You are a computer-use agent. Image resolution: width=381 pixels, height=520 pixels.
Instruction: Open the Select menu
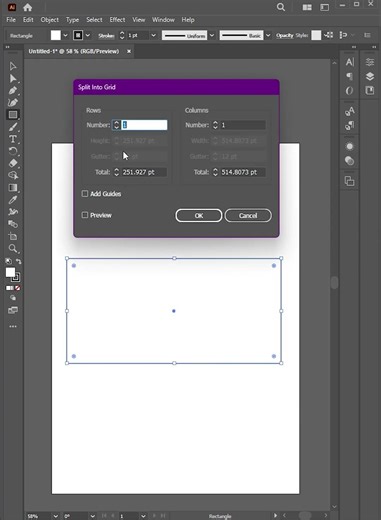tap(94, 20)
